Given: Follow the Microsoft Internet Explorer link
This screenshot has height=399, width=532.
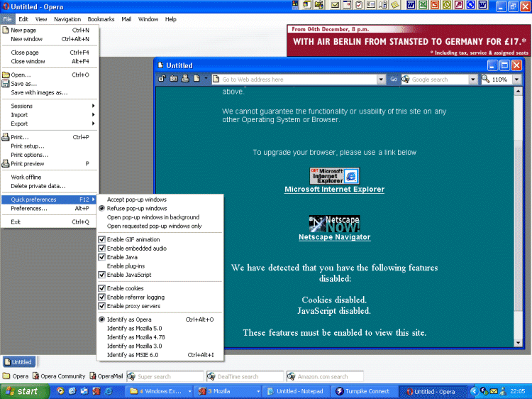Looking at the screenshot, I should pyautogui.click(x=335, y=189).
